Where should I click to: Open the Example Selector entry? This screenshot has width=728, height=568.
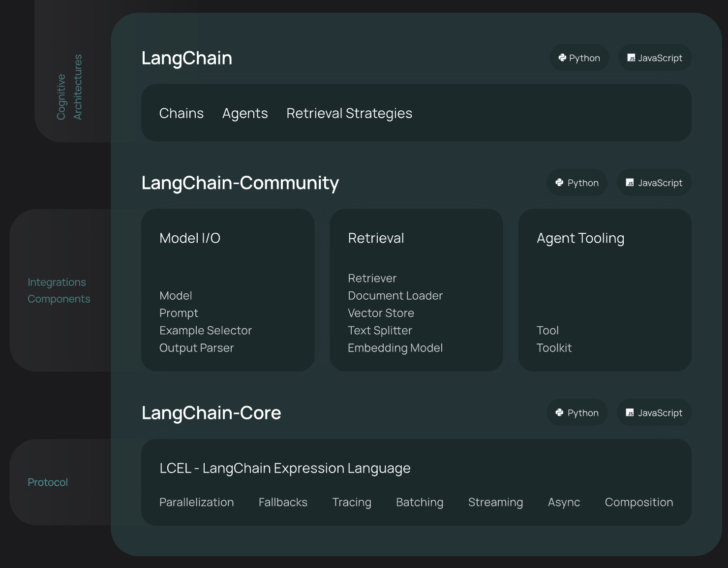coord(206,330)
